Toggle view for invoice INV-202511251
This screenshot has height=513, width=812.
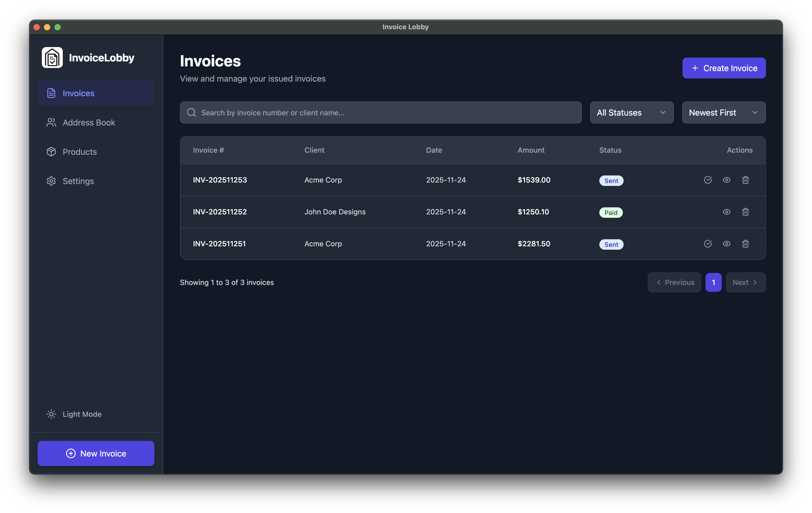pyautogui.click(x=727, y=244)
